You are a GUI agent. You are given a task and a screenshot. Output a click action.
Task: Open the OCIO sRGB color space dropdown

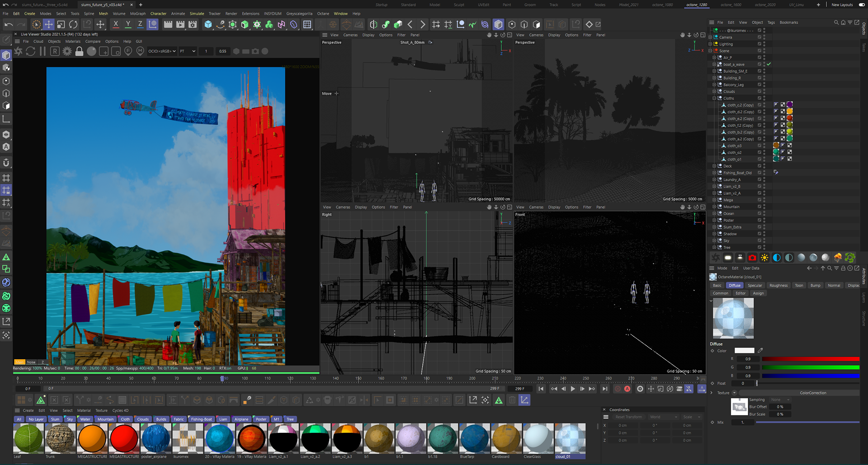tap(162, 51)
